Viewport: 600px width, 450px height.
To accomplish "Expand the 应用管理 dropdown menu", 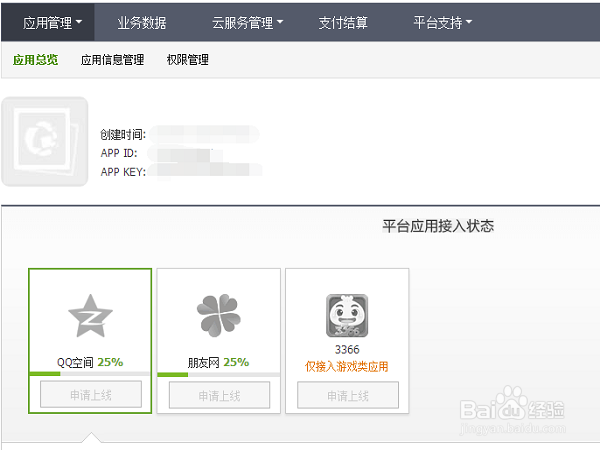I will pos(52,22).
